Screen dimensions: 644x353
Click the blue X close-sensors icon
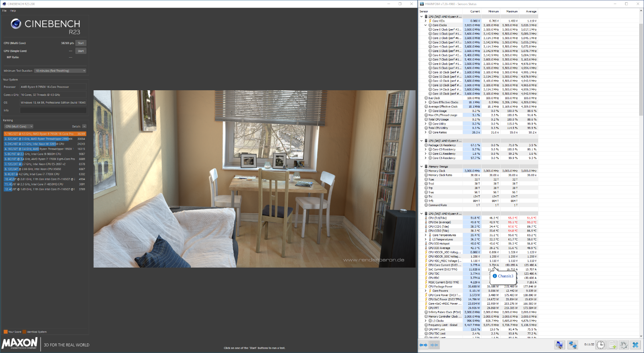(636, 345)
